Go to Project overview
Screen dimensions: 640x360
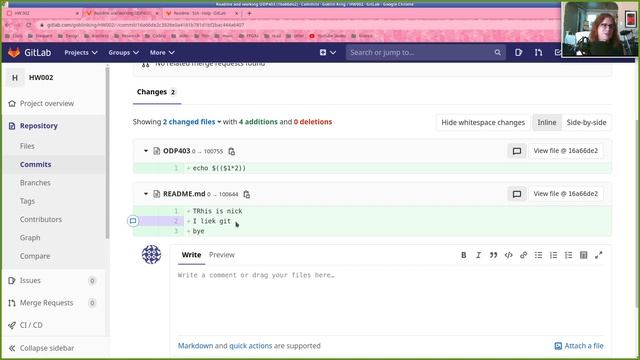tap(47, 104)
